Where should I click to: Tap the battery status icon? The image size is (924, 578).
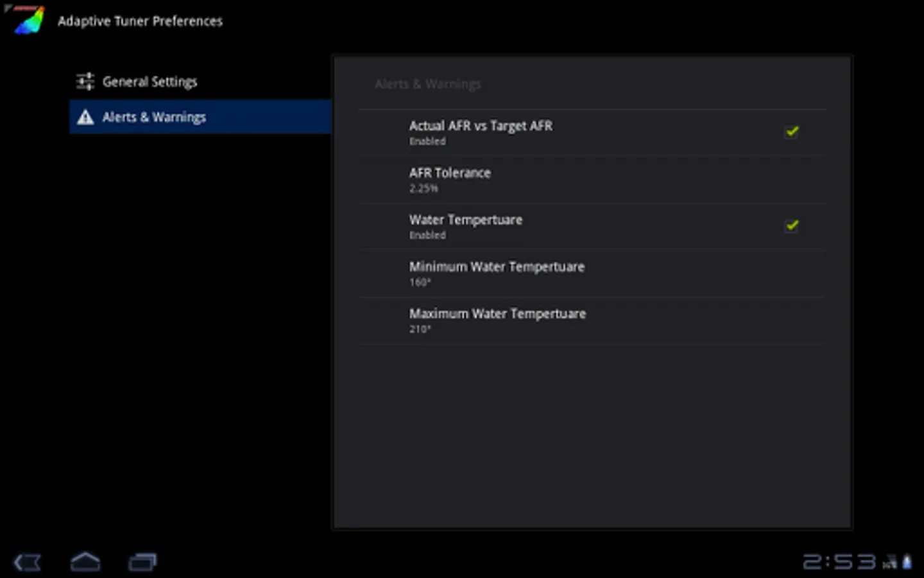[907, 563]
